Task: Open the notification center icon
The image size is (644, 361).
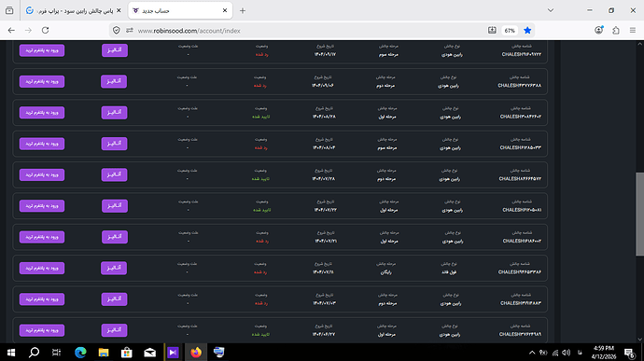Action: (630, 353)
